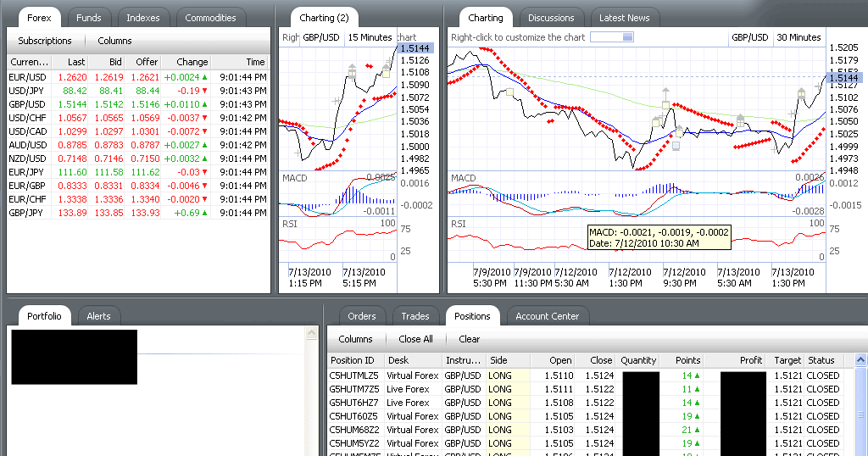Click points up arrow for position G5HUT6HZ7

click(x=697, y=403)
